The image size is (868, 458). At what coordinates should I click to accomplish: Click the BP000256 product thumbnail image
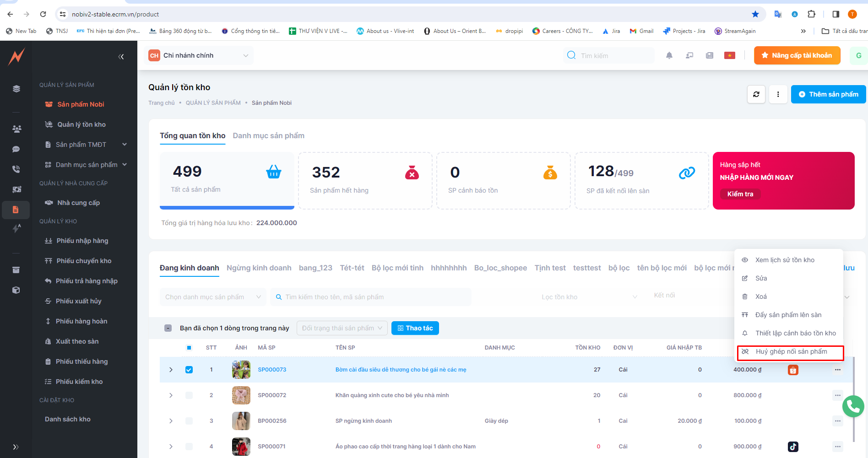(x=241, y=421)
